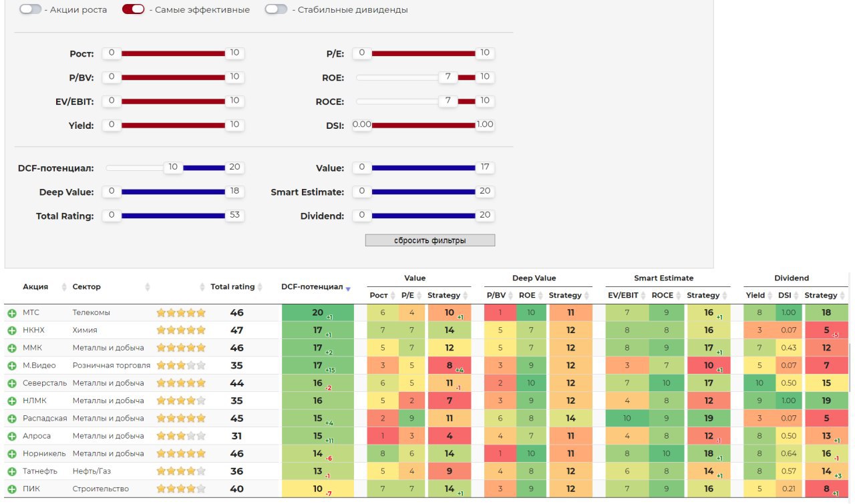Click the green plus icon beside МТС

tap(12, 313)
